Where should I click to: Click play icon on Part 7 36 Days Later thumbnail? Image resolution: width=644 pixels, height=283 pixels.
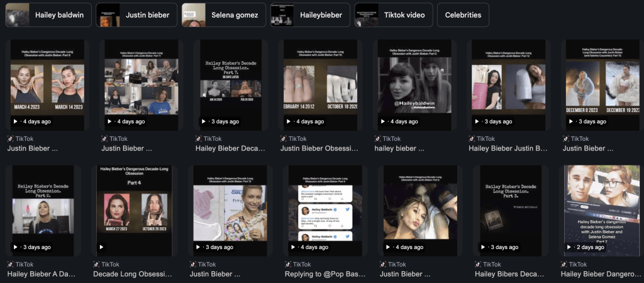coord(204,121)
